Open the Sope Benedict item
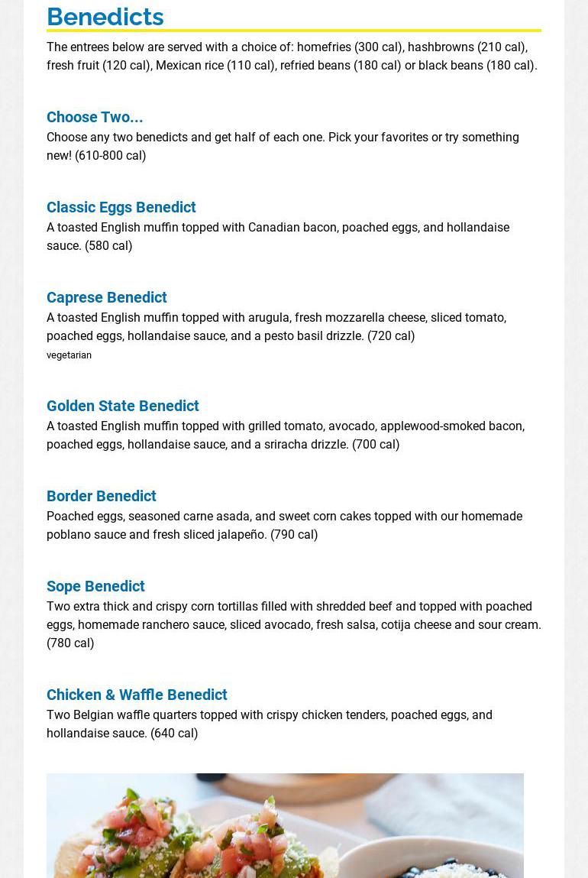This screenshot has height=878, width=588. coord(95,586)
